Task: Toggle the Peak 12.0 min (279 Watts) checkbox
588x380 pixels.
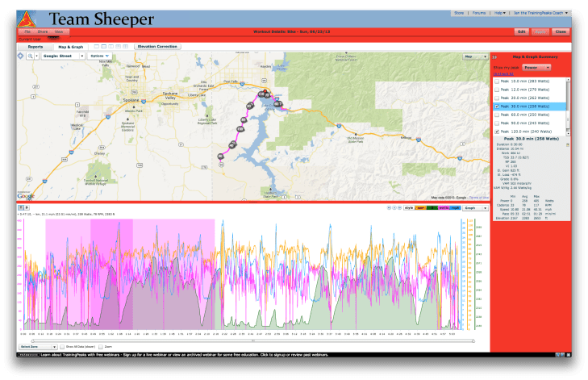Action: [x=497, y=90]
